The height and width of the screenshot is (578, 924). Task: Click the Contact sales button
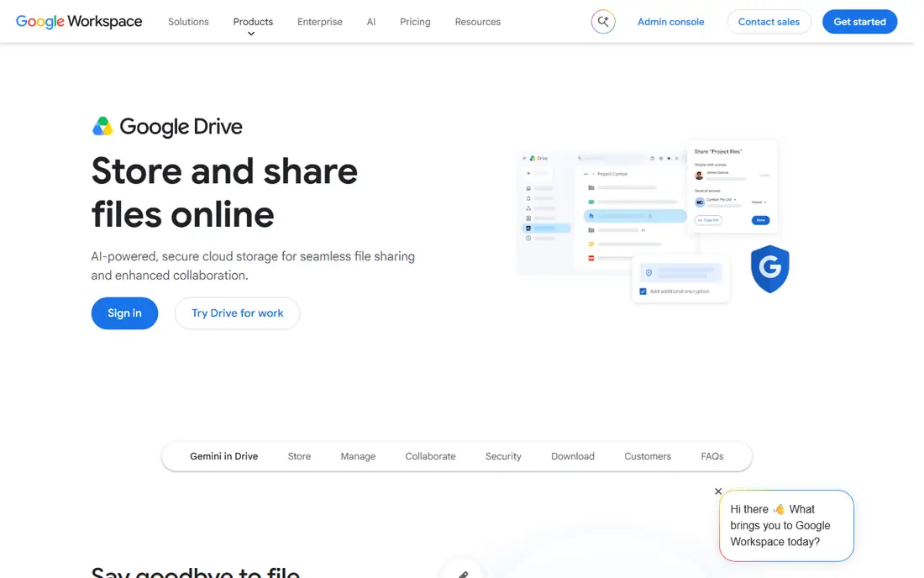coord(769,22)
